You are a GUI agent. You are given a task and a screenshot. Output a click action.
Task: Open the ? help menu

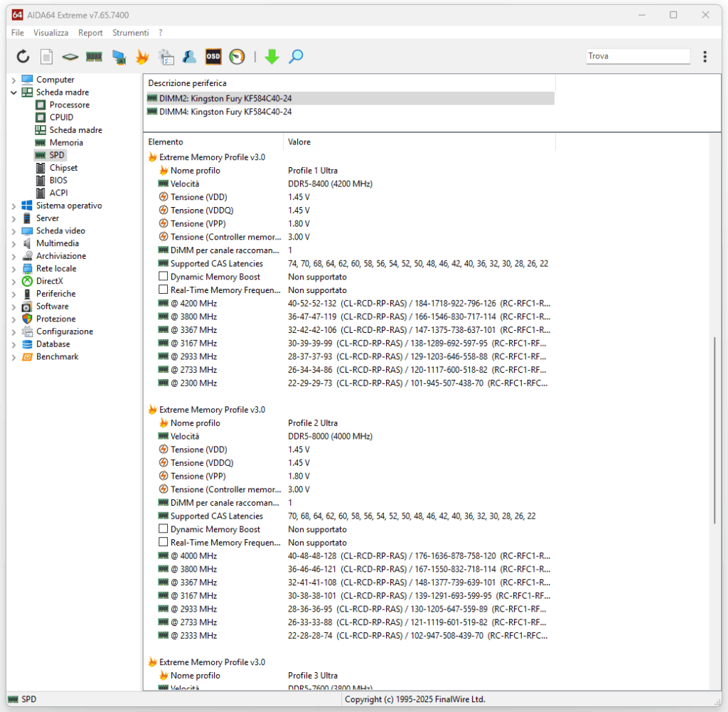(x=161, y=33)
